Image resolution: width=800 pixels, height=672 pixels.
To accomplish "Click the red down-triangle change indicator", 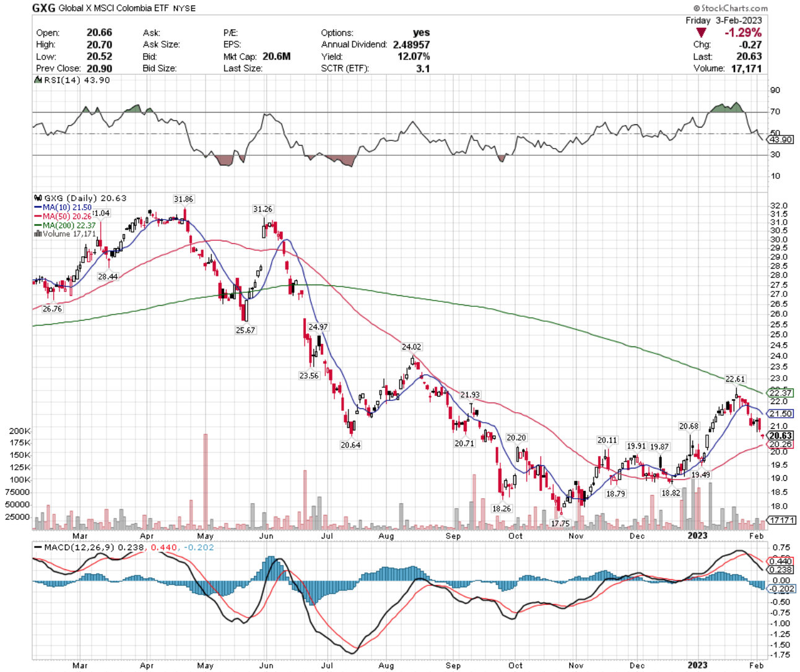I will click(x=701, y=32).
